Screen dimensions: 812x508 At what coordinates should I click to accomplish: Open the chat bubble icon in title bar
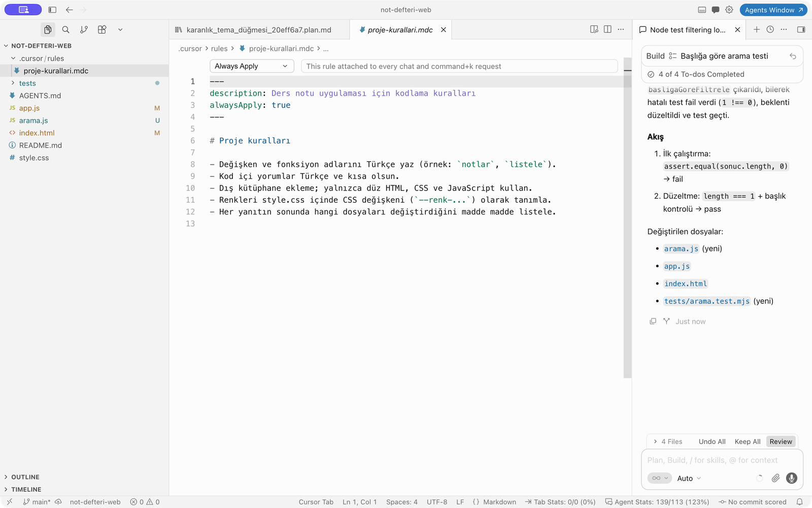pyautogui.click(x=716, y=10)
